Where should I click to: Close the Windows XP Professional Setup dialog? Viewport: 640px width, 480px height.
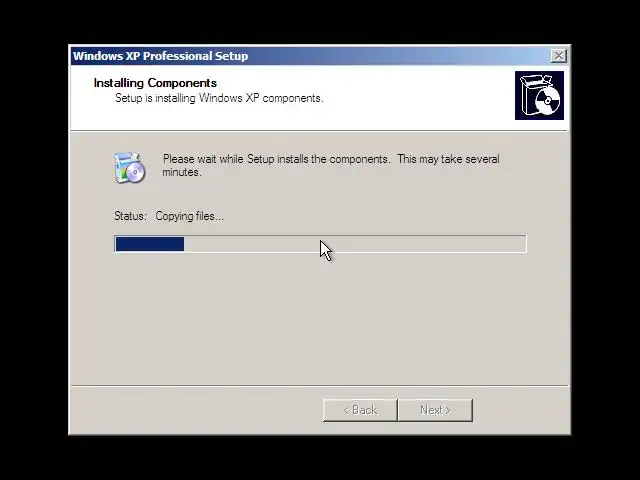pyautogui.click(x=558, y=56)
